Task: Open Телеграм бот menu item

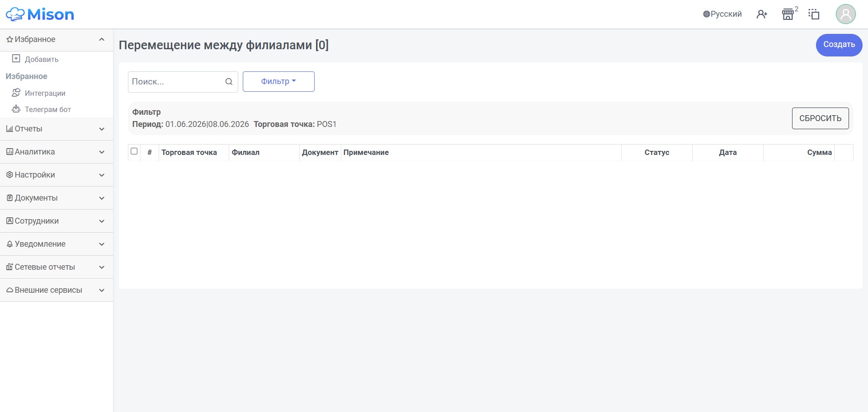Action: pyautogui.click(x=47, y=109)
